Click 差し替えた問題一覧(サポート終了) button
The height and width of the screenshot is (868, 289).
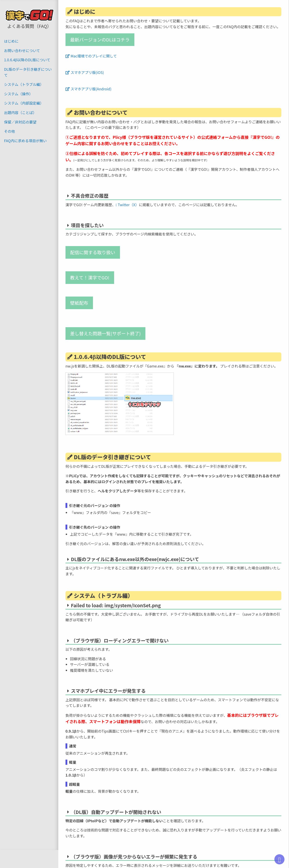click(105, 333)
